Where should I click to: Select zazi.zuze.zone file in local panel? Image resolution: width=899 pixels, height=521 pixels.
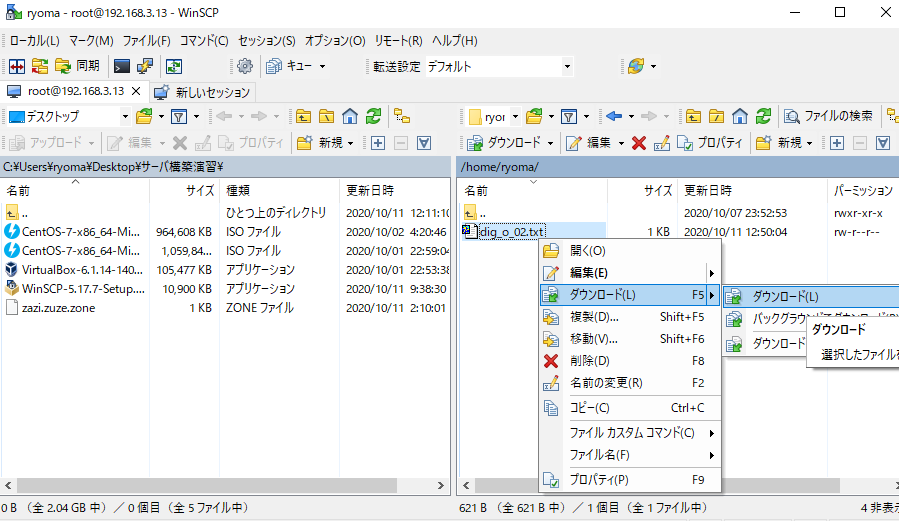pyautogui.click(x=58, y=308)
